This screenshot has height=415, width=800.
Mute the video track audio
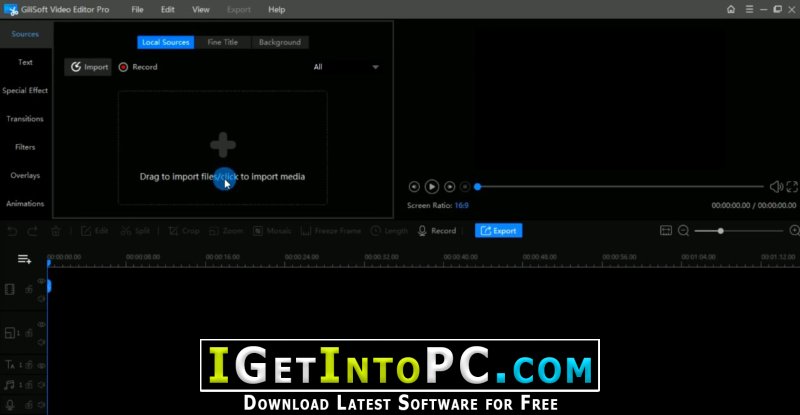tap(41, 299)
